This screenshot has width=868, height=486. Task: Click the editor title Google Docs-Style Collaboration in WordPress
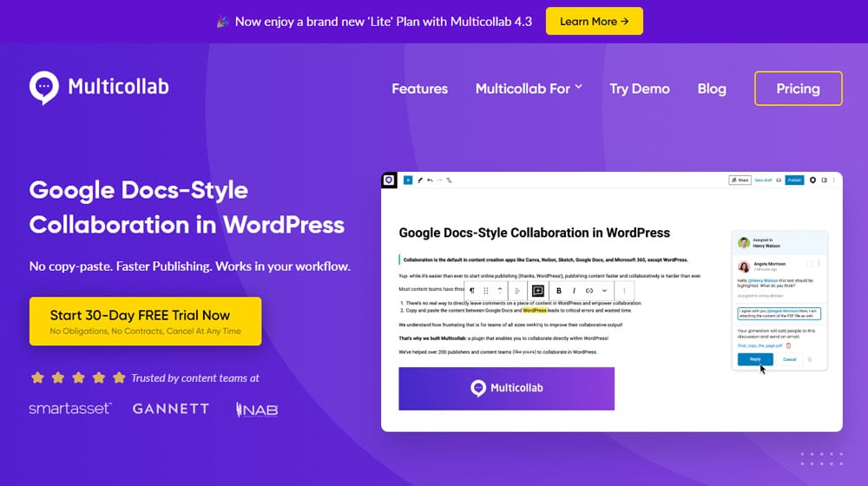[534, 233]
